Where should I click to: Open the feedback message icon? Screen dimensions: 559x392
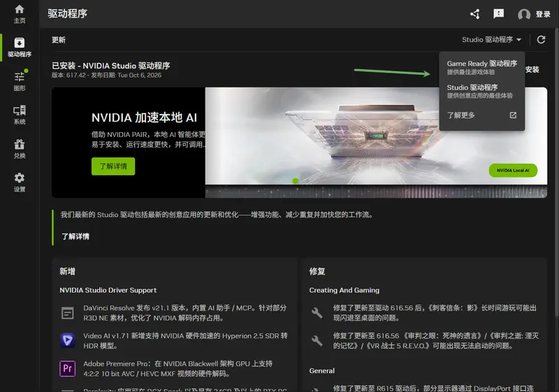(498, 14)
